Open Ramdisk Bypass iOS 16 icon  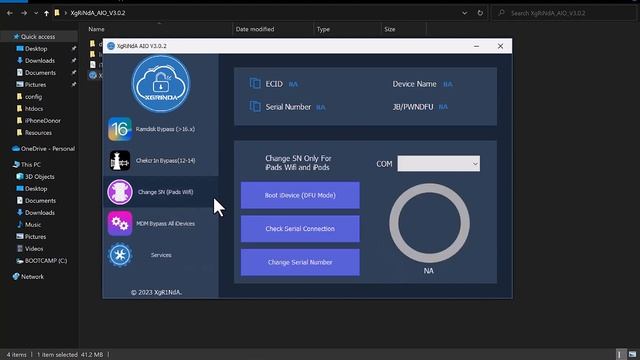120,129
